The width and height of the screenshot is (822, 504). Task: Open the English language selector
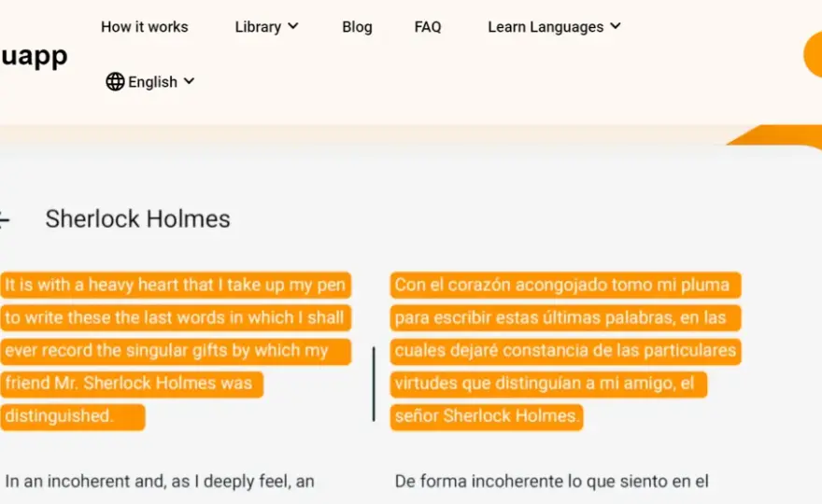tap(150, 82)
